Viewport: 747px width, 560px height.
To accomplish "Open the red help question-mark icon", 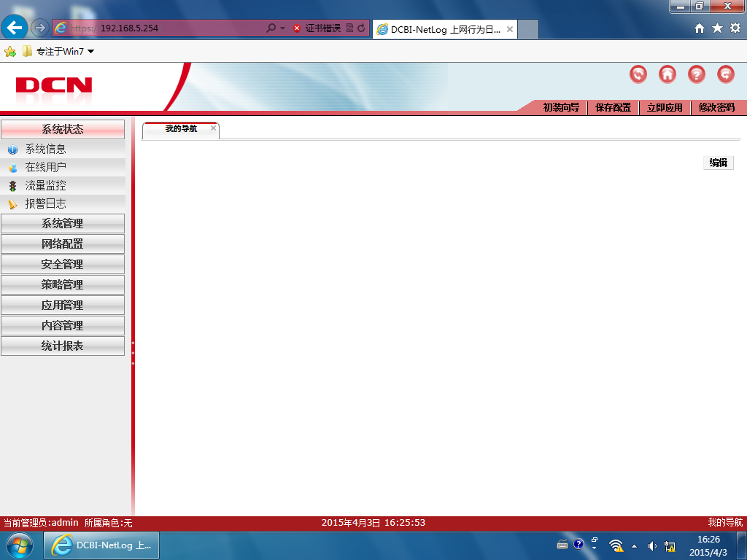I will 697,74.
